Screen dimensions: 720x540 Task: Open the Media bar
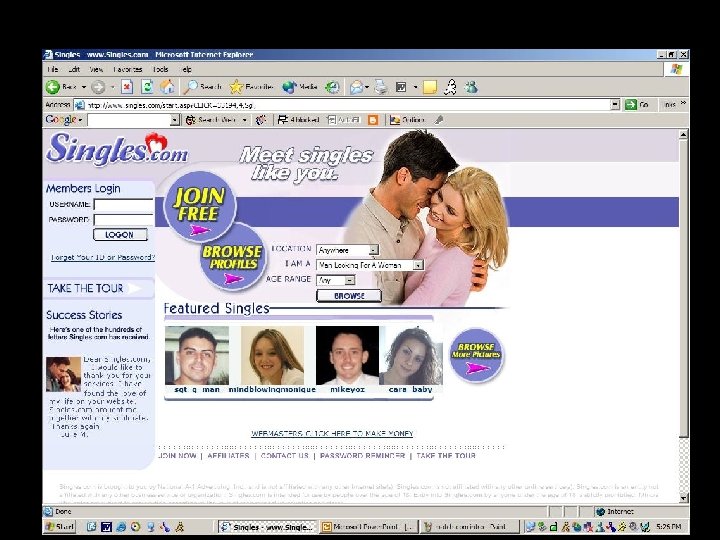click(300, 87)
